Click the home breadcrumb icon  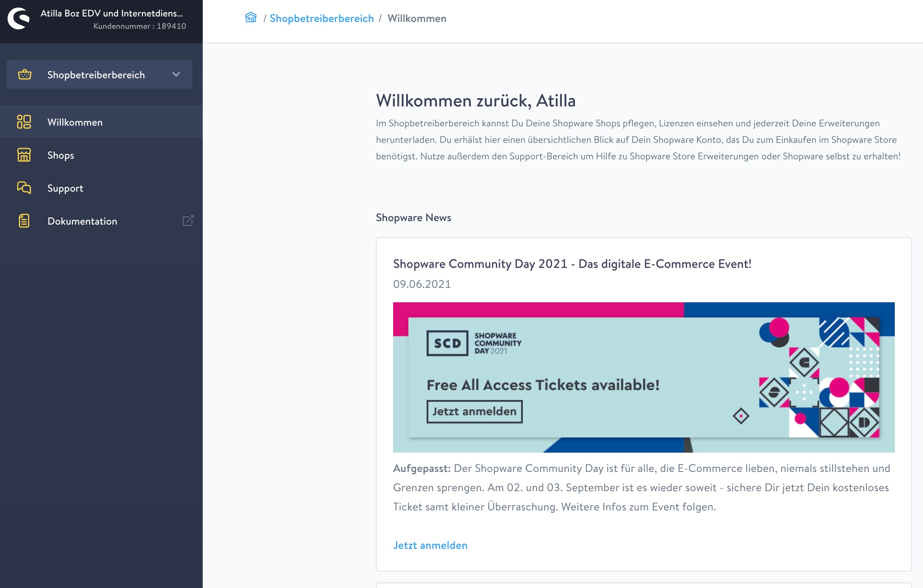(x=251, y=18)
